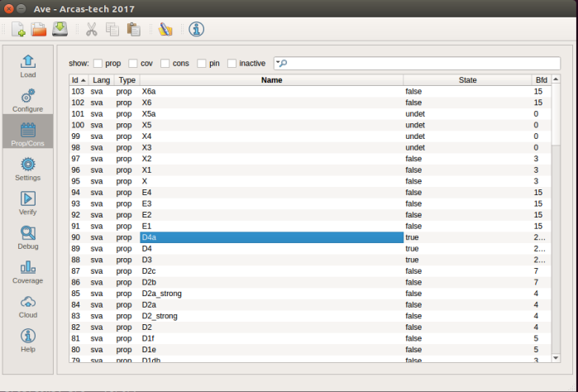Image resolution: width=578 pixels, height=392 pixels.
Task: Sort by the State column header
Action: 467,80
